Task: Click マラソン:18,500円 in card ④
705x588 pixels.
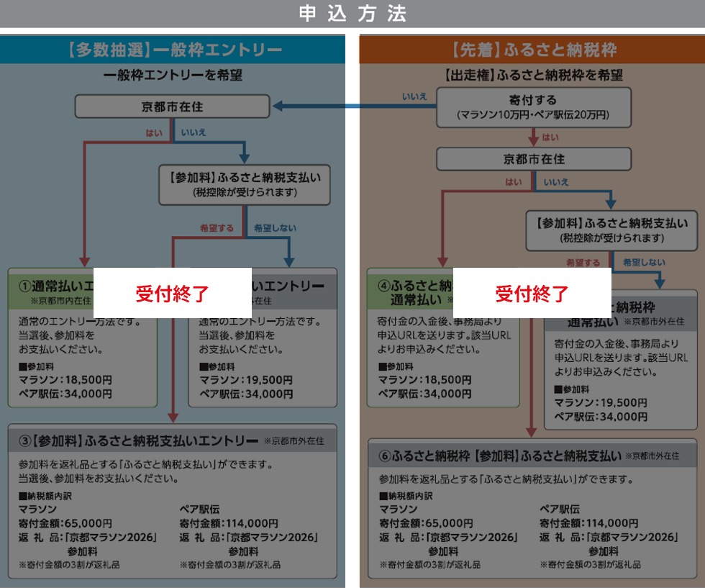Action: tap(425, 380)
